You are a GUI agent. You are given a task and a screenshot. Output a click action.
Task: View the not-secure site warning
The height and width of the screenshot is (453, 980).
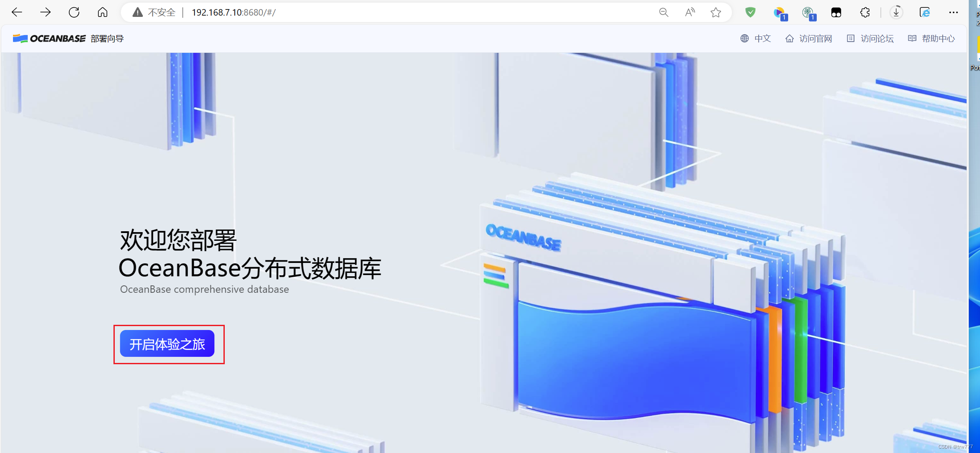(x=154, y=13)
